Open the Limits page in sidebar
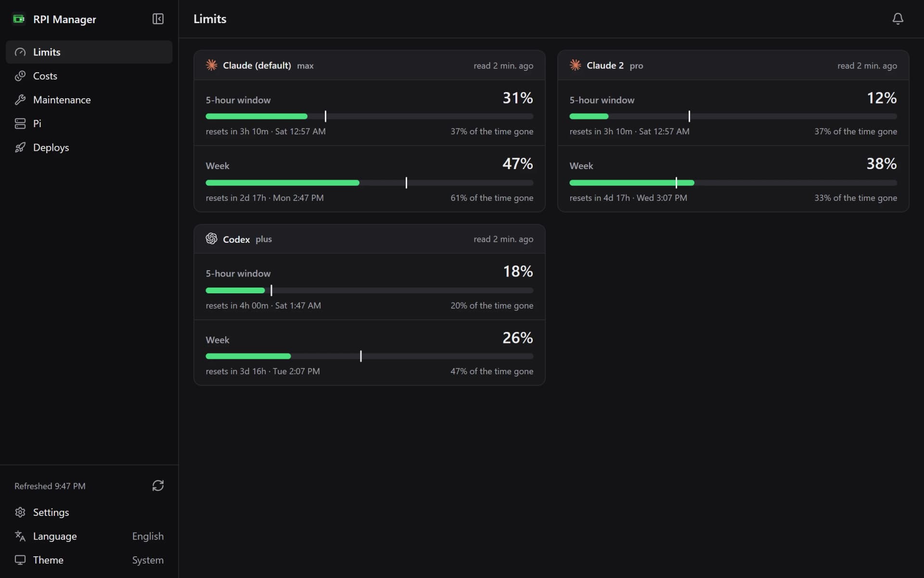Image resolution: width=924 pixels, height=578 pixels. [x=89, y=52]
